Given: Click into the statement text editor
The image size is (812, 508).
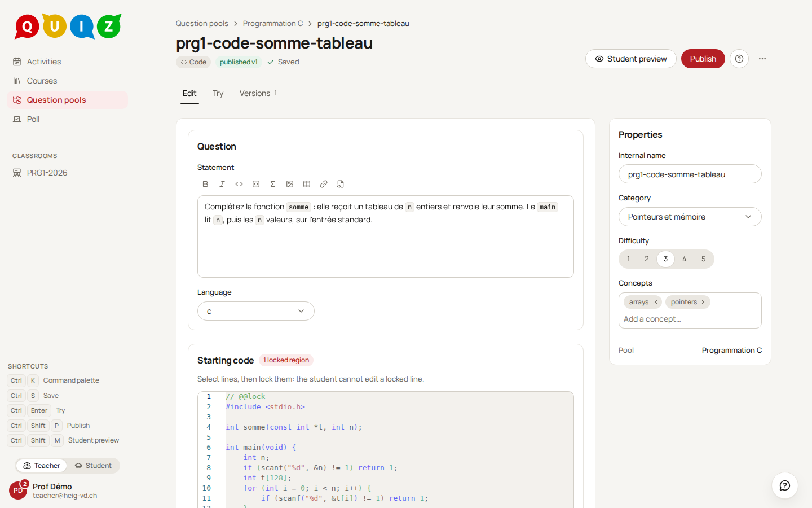Looking at the screenshot, I should (x=386, y=237).
